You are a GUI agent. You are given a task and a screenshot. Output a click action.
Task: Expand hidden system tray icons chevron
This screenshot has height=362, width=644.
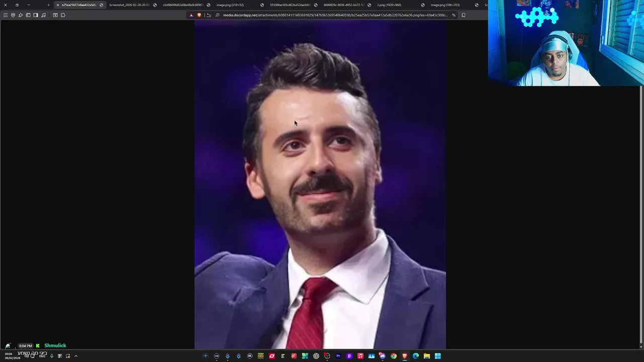(76, 356)
